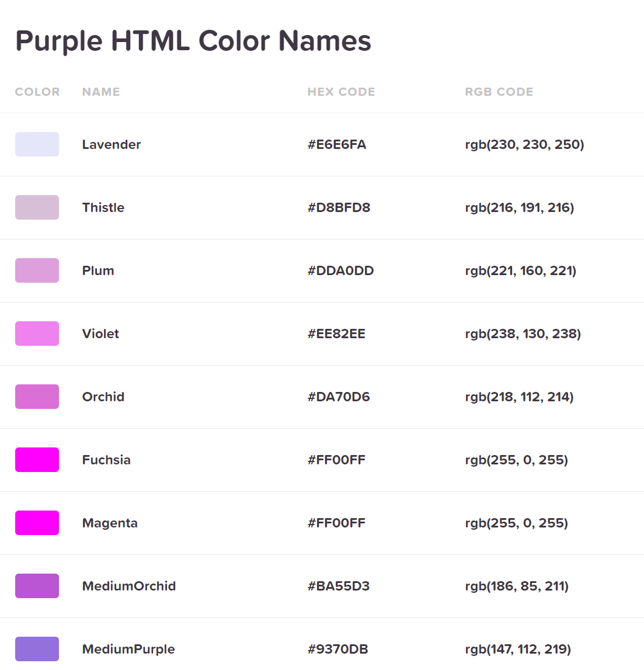
Task: Click the COLOR column header
Action: pos(37,92)
